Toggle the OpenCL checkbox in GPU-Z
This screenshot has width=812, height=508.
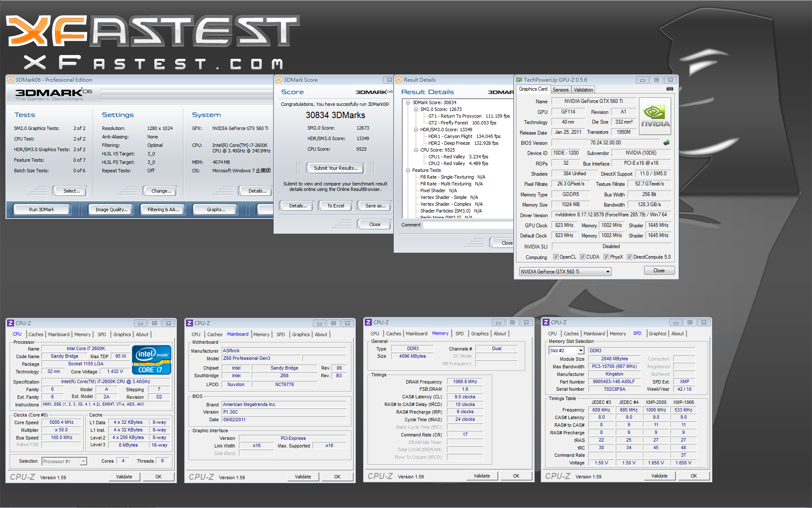point(556,257)
